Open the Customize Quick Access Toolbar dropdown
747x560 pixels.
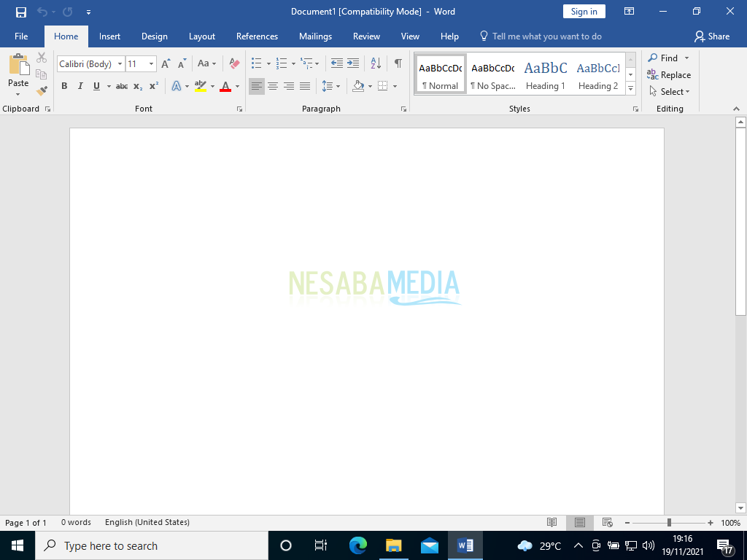click(88, 12)
